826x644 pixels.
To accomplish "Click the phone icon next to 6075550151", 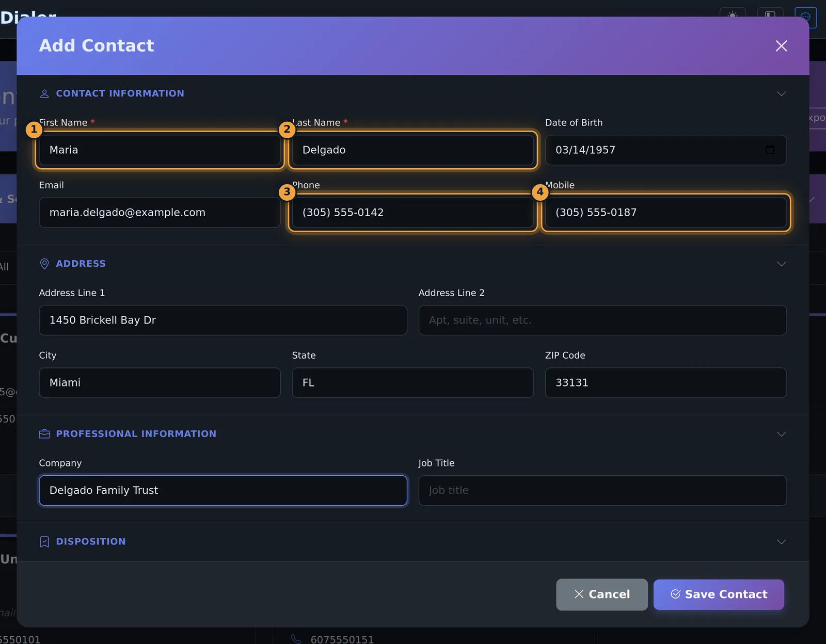I will click(296, 639).
